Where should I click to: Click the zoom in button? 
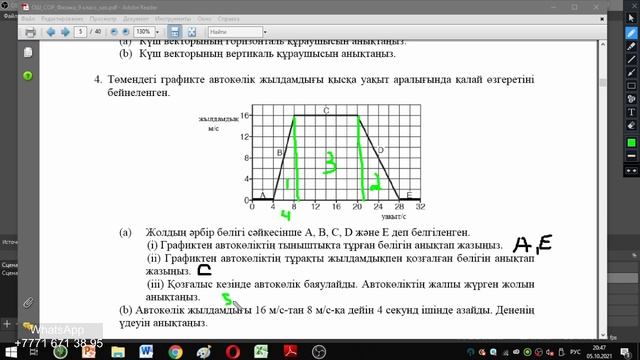tap(126, 32)
